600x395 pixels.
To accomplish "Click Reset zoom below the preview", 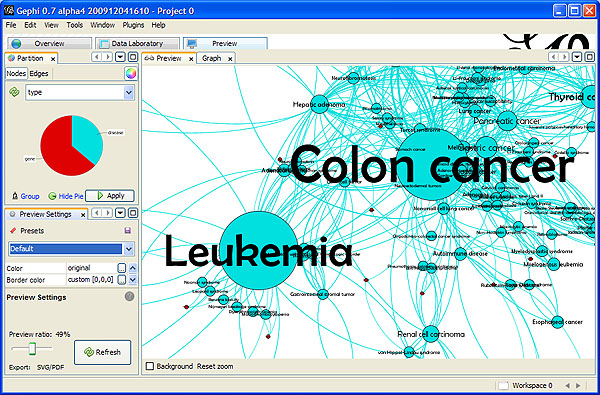I will tap(215, 366).
